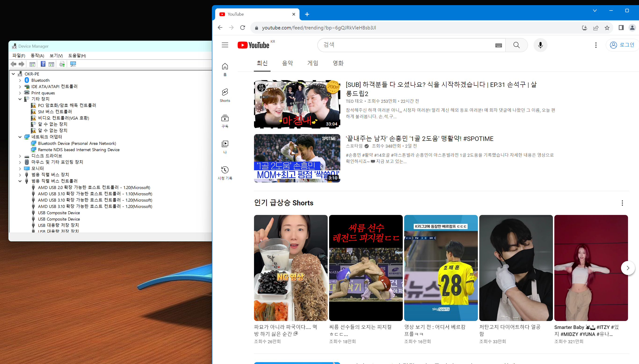Switch to the 영화 trending tab
This screenshot has height=364, width=639.
point(338,63)
